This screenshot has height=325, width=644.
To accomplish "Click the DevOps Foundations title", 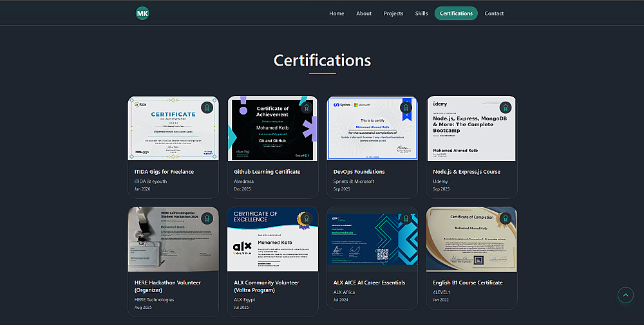I will (359, 172).
